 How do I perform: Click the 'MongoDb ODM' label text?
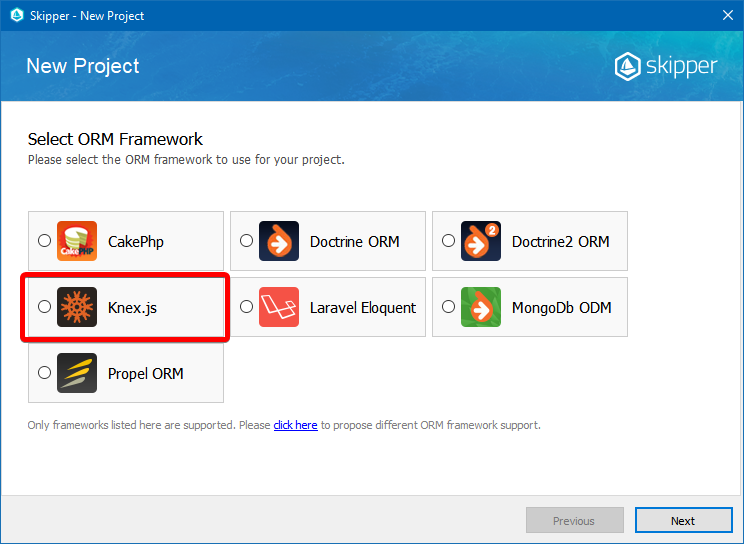pyautogui.click(x=561, y=308)
